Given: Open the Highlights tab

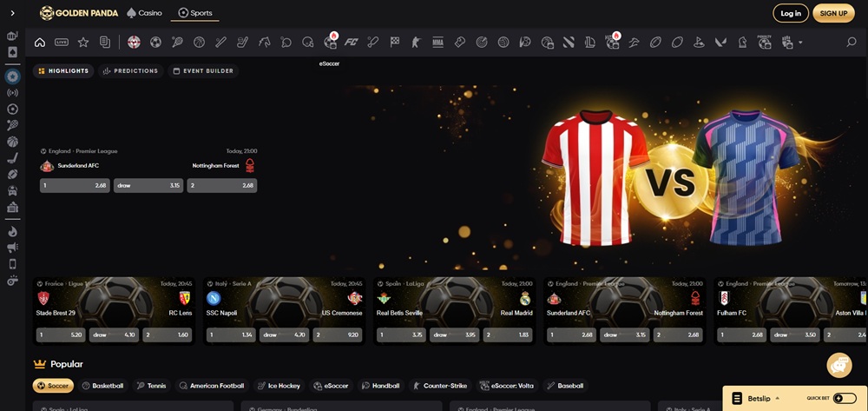Looking at the screenshot, I should click(x=63, y=71).
